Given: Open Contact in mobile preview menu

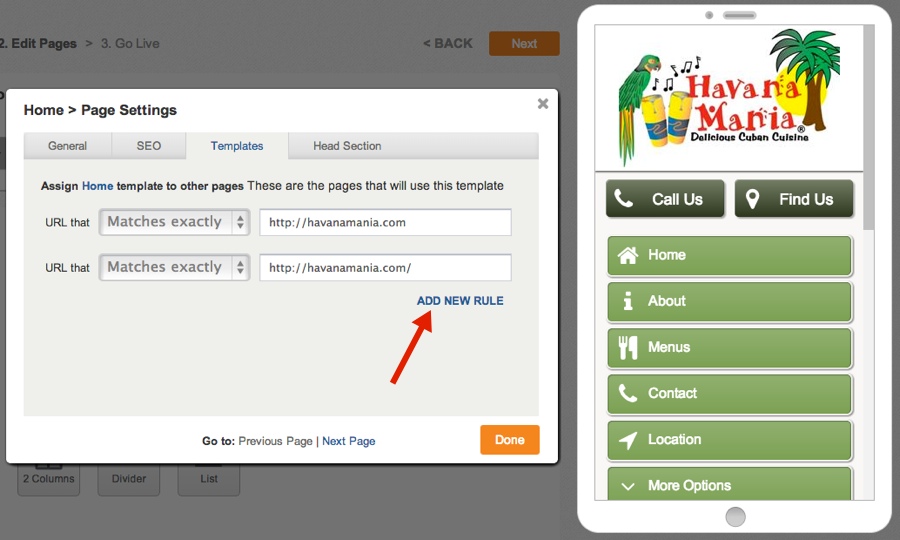Looking at the screenshot, I should point(730,394).
